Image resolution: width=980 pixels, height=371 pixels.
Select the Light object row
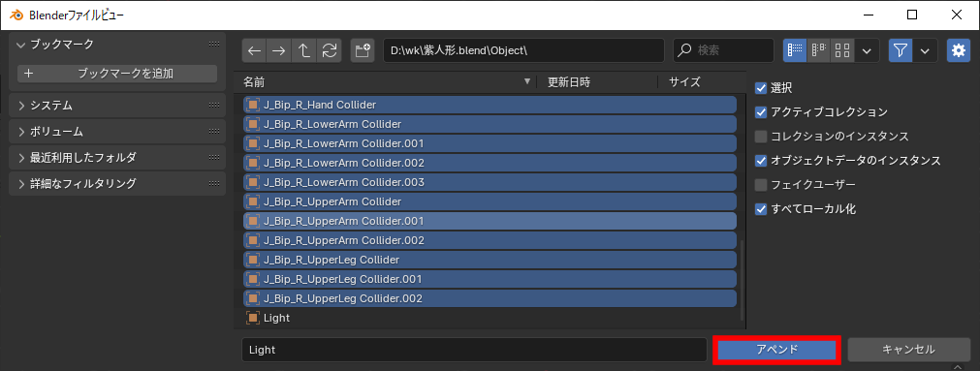coord(490,318)
